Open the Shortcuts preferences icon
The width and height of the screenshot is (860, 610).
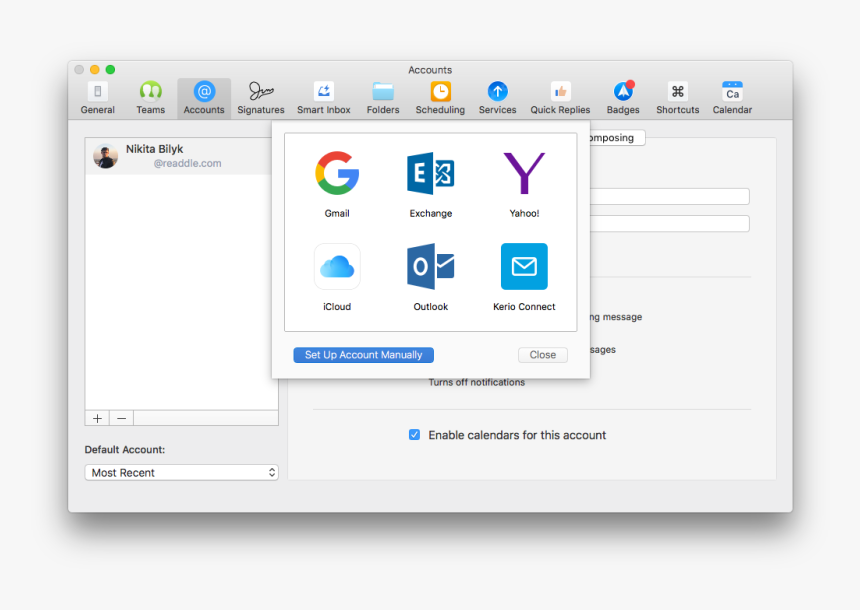[677, 96]
